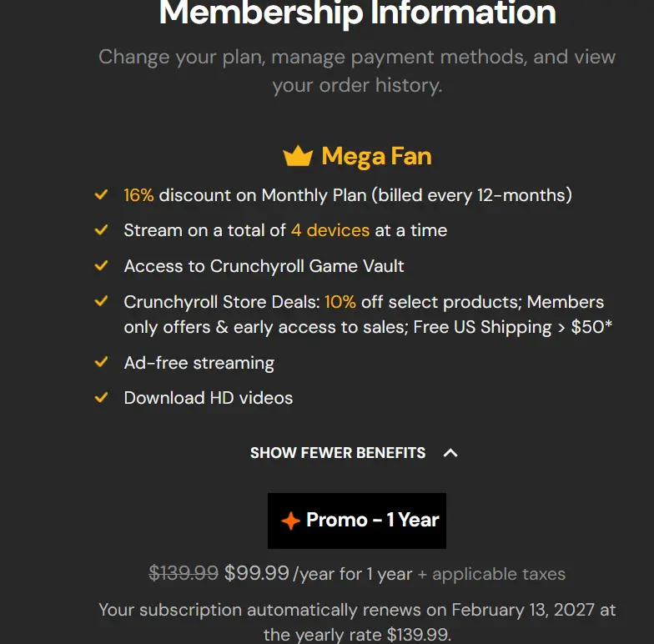Click the $99.99 promo price text
The height and width of the screenshot is (644, 654).
point(257,572)
